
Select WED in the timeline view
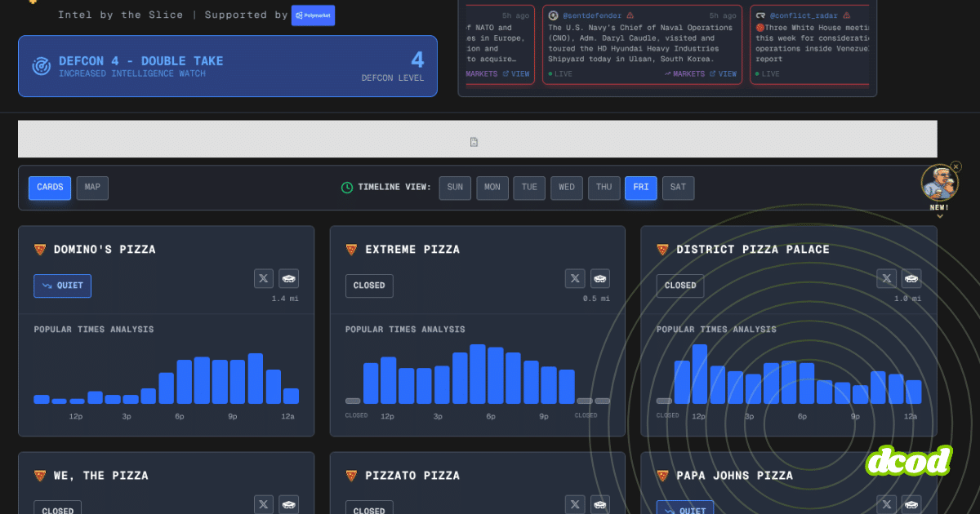pos(566,188)
